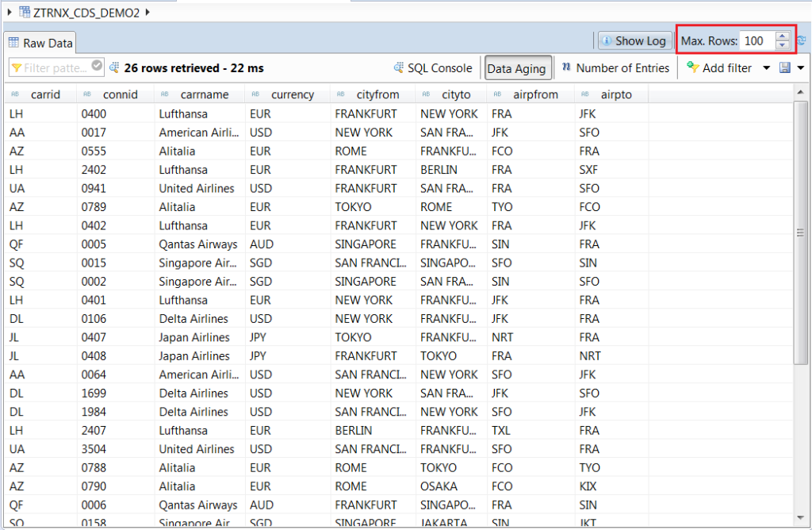812x530 pixels.
Task: Click Number of Entries
Action: click(x=615, y=68)
